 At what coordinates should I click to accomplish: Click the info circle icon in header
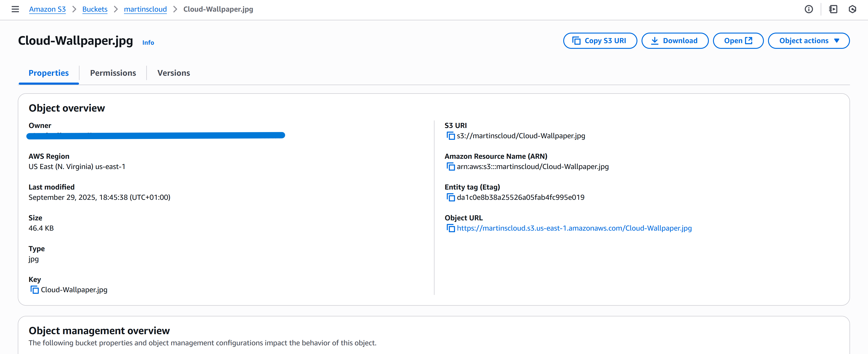point(809,9)
